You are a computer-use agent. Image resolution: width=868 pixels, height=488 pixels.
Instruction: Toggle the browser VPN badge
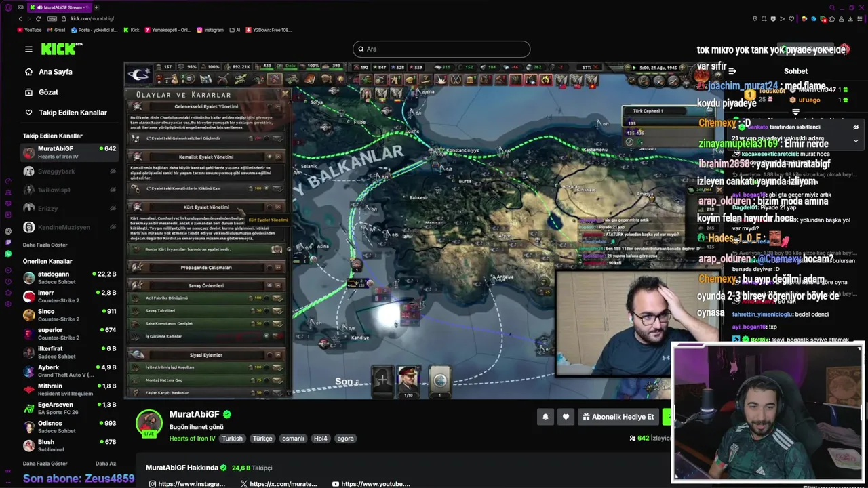(x=52, y=18)
